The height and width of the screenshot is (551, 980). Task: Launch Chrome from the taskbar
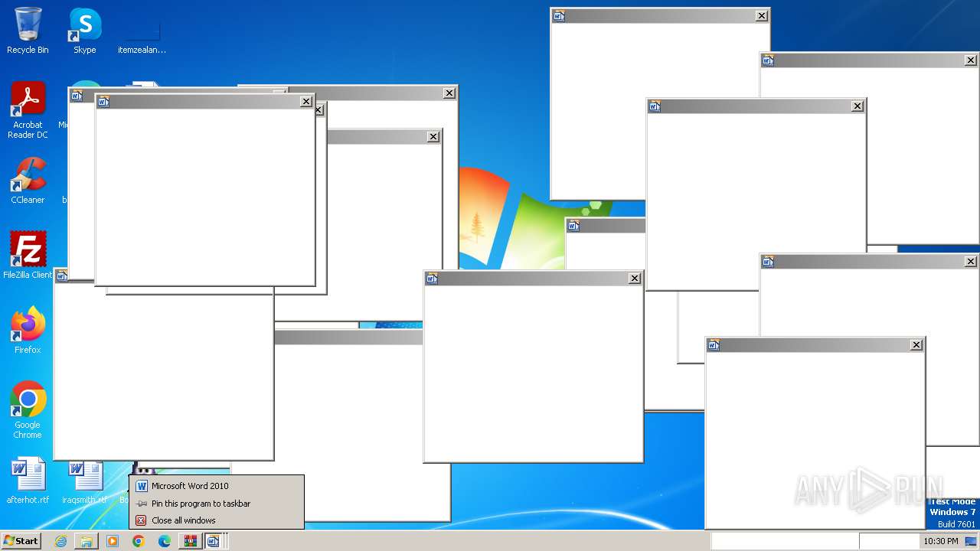coord(139,541)
